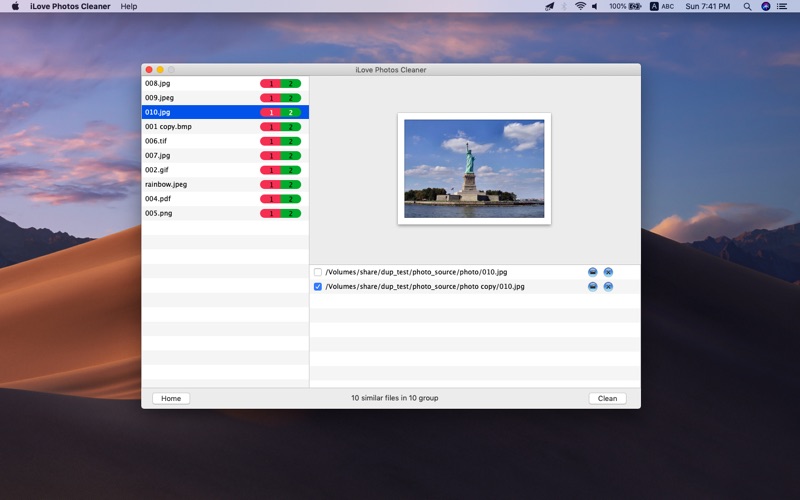Open Notification Center list icon
The height and width of the screenshot is (500, 800).
(x=782, y=6)
